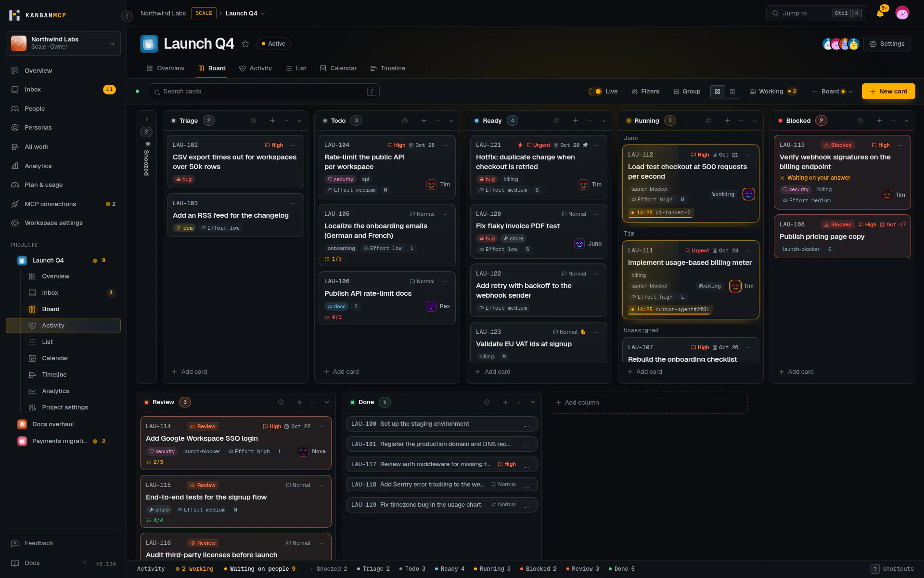The image size is (924, 578).
Task: Collapse the Triage column with its chevron
Action: pyautogui.click(x=300, y=120)
